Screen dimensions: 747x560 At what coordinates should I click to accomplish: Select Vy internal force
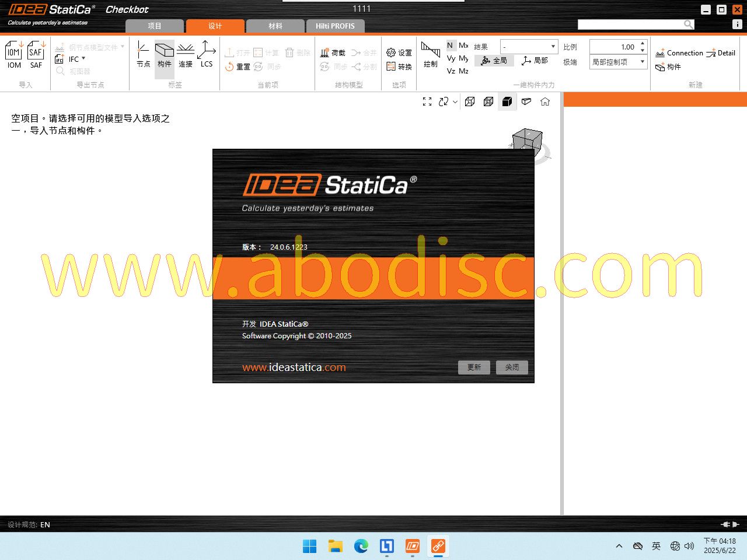[x=451, y=58]
